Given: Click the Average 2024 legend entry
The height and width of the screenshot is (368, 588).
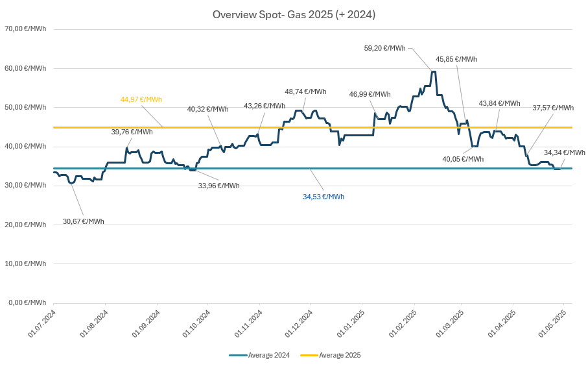Looking at the screenshot, I should point(259,355).
